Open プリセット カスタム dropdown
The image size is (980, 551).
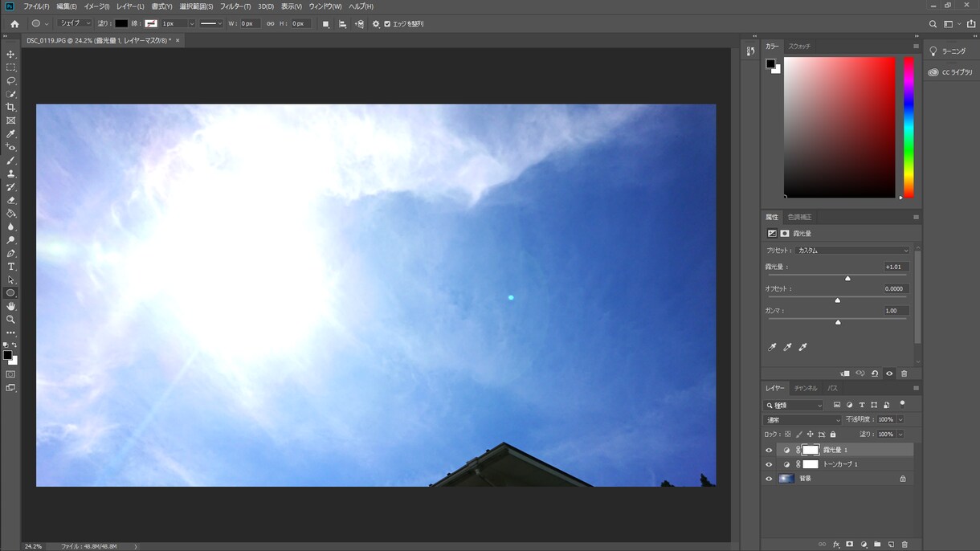point(853,251)
